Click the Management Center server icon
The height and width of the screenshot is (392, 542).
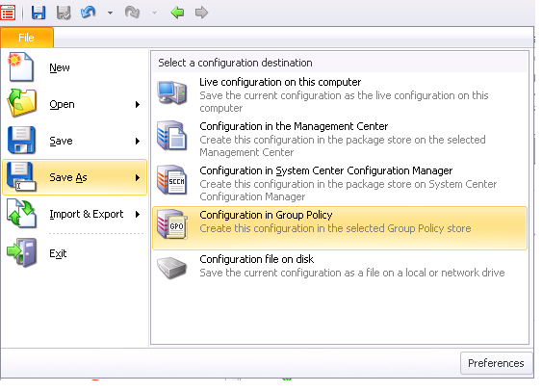[x=172, y=136]
